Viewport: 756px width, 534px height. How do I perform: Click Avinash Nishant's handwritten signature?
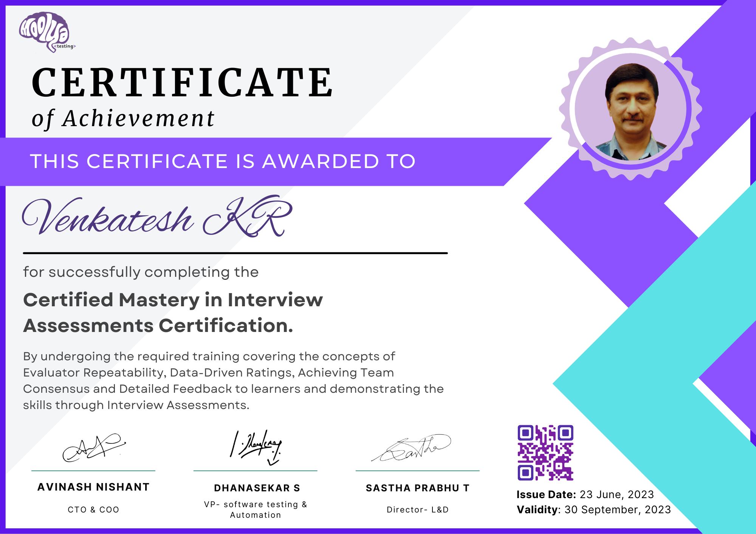click(x=93, y=448)
